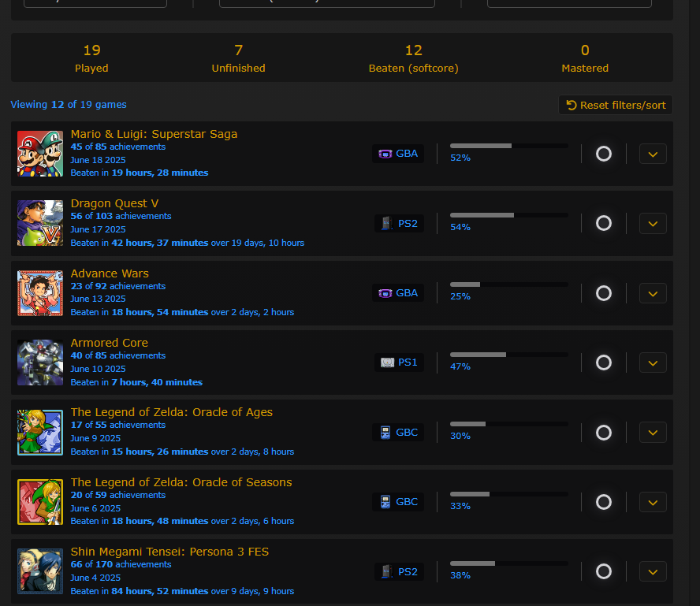Image resolution: width=700 pixels, height=606 pixels.
Task: Open Shin Megami Tensei: Persona 3 FES link
Action: [x=169, y=552]
